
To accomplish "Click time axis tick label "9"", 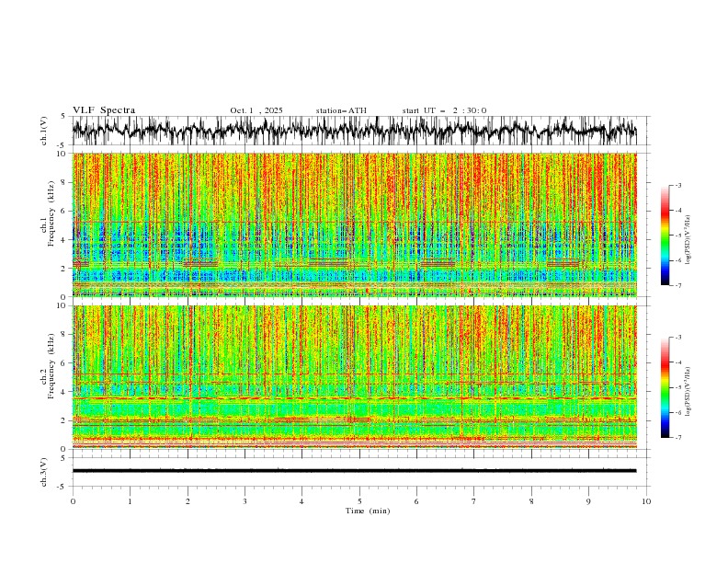I will click(588, 501).
